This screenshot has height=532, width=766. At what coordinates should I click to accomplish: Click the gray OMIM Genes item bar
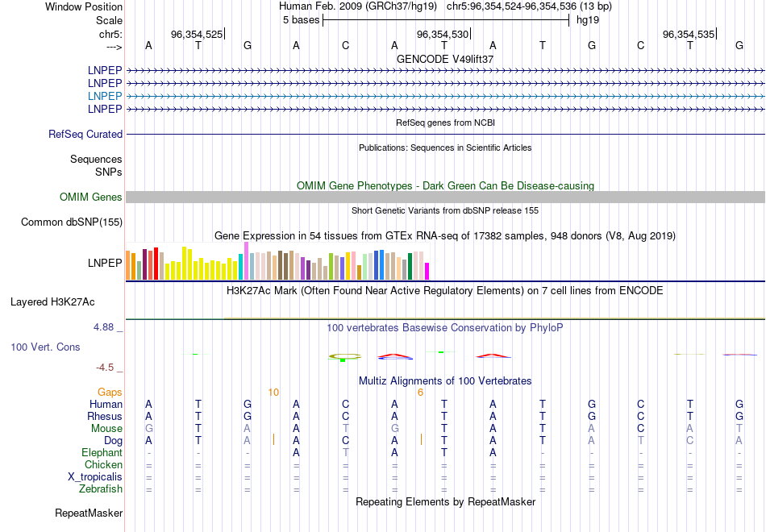click(x=445, y=197)
